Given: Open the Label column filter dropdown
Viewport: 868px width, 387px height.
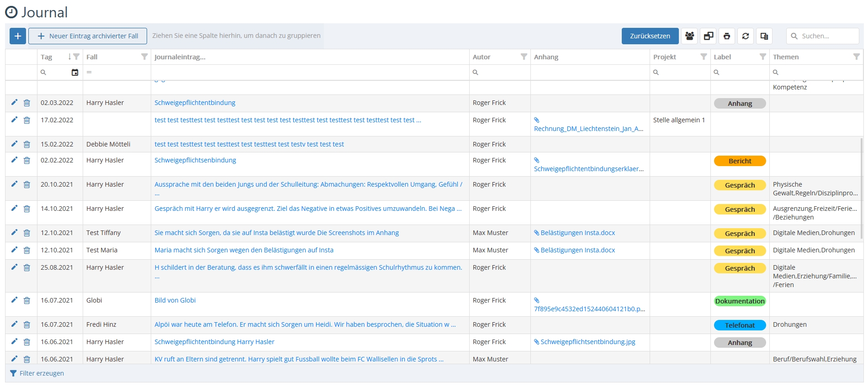Looking at the screenshot, I should point(762,57).
